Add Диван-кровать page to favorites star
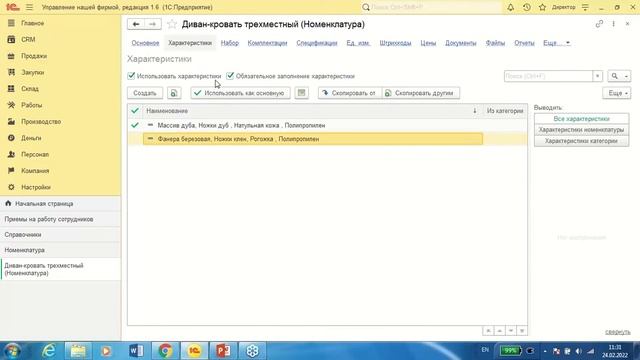This screenshot has height=360, width=640. [172, 24]
